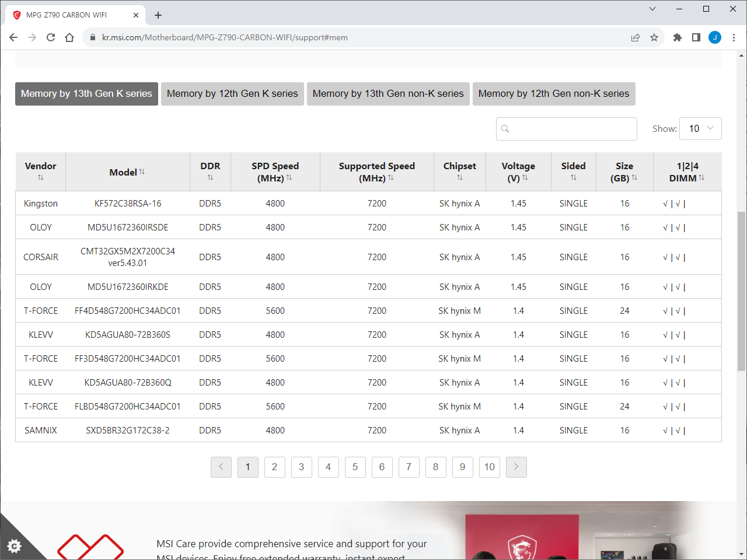The width and height of the screenshot is (747, 560).
Task: Close the MPG Z790 CARBON WIFI tab
Action: pyautogui.click(x=136, y=15)
